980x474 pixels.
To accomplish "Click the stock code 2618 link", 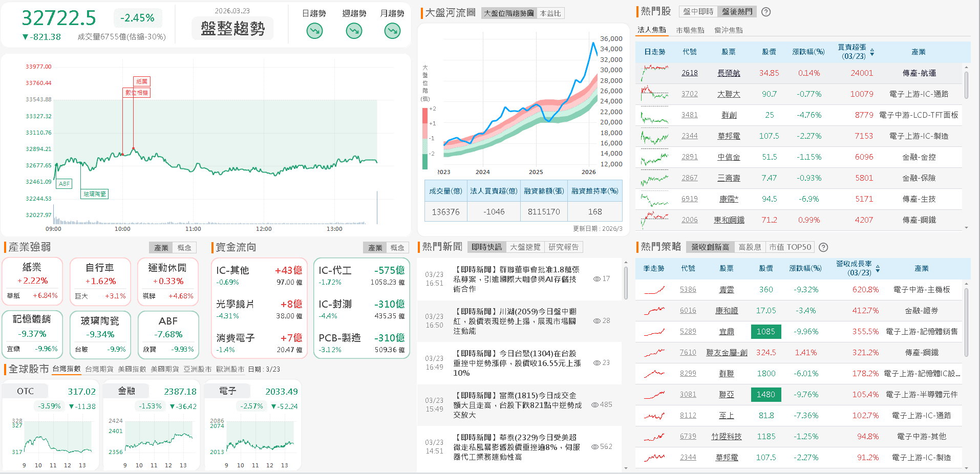I will coord(689,73).
